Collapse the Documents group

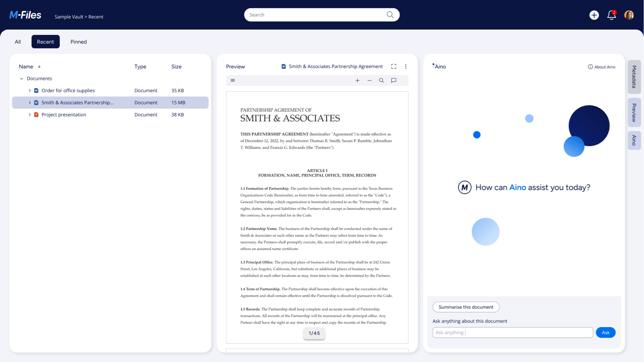tap(21, 79)
